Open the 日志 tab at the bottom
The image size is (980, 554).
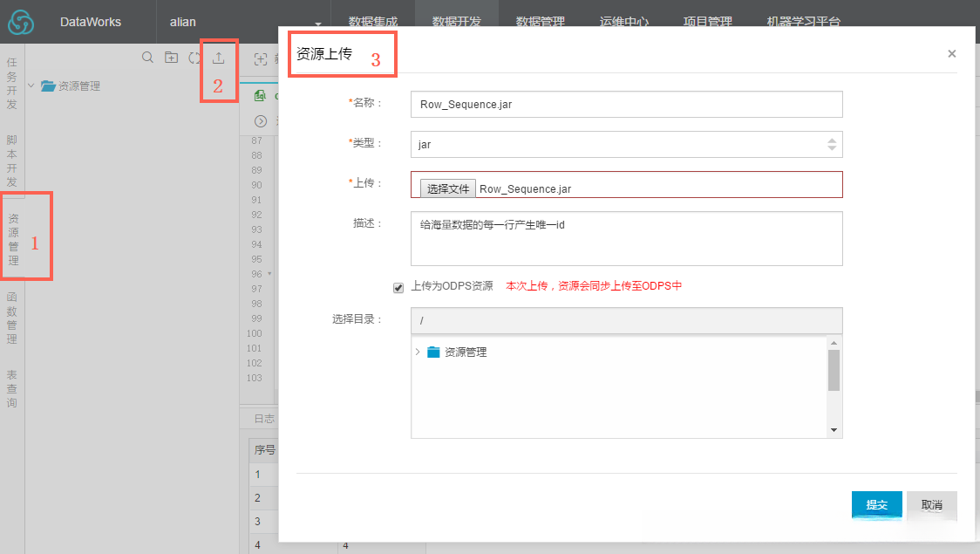[x=264, y=419]
